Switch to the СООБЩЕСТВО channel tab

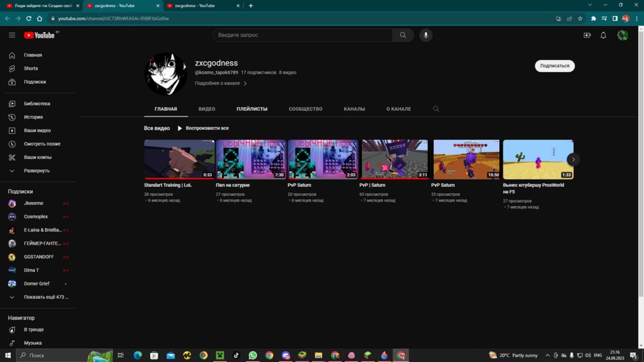click(305, 109)
